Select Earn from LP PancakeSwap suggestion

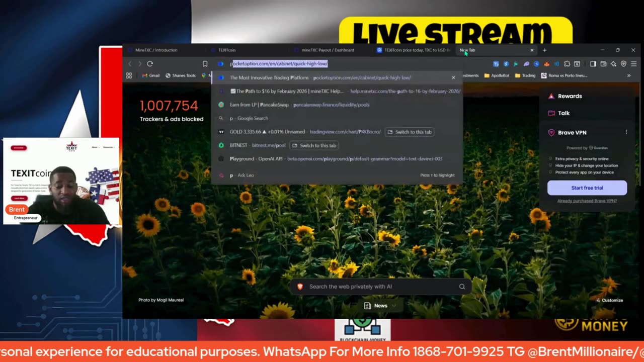pyautogui.click(x=336, y=105)
